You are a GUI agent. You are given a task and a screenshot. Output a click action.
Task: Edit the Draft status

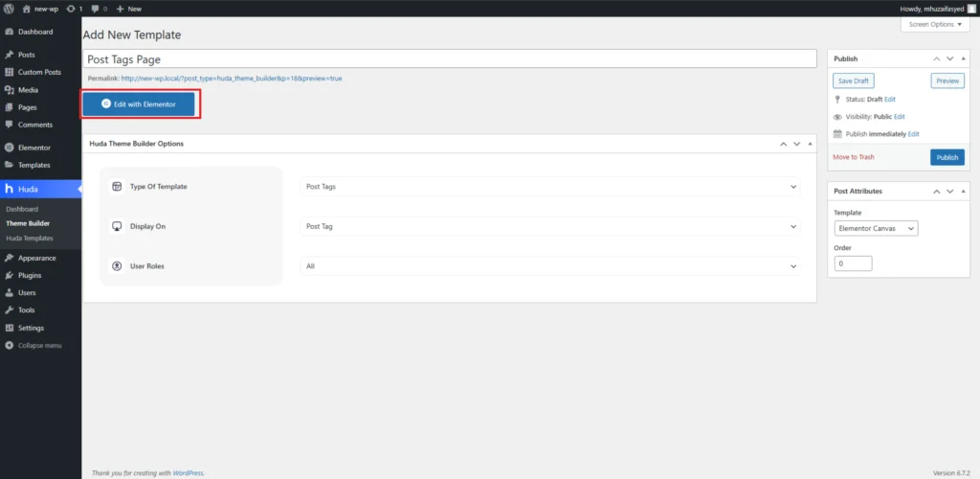click(890, 100)
